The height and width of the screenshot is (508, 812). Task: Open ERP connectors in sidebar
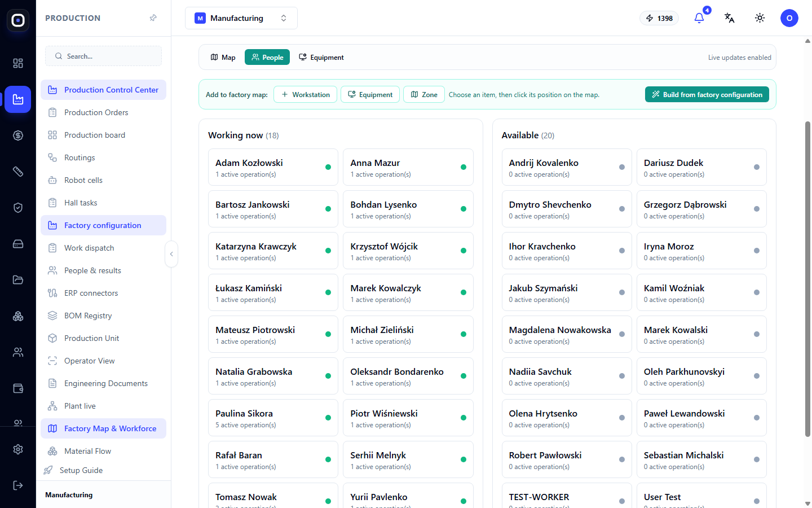[104, 293]
